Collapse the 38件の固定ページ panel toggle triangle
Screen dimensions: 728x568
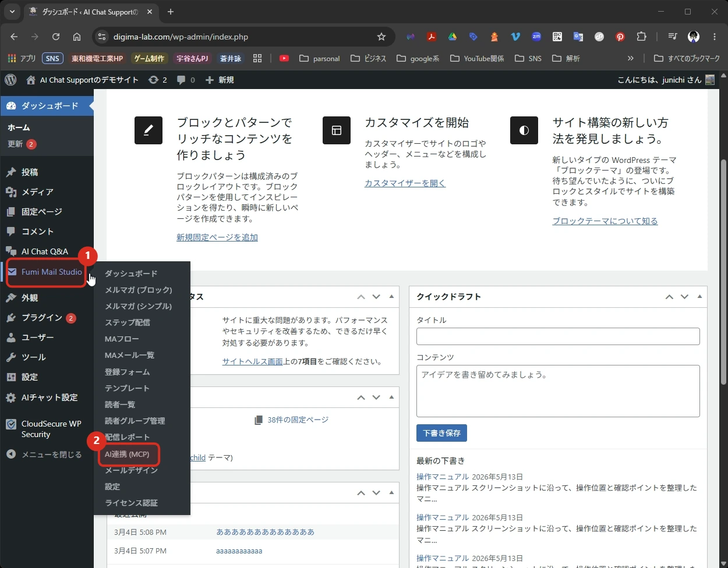pos(391,397)
